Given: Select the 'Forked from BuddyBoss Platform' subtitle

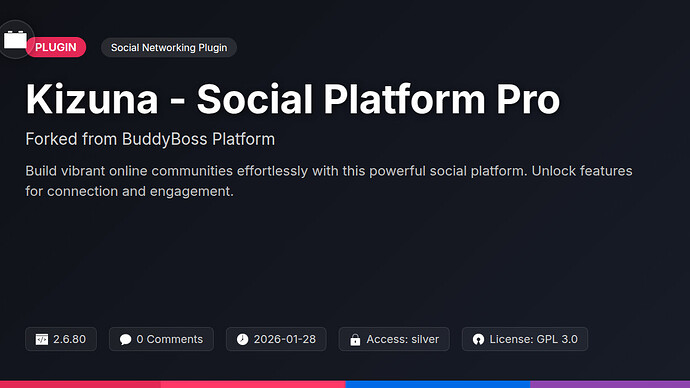Looking at the screenshot, I should pyautogui.click(x=150, y=139).
